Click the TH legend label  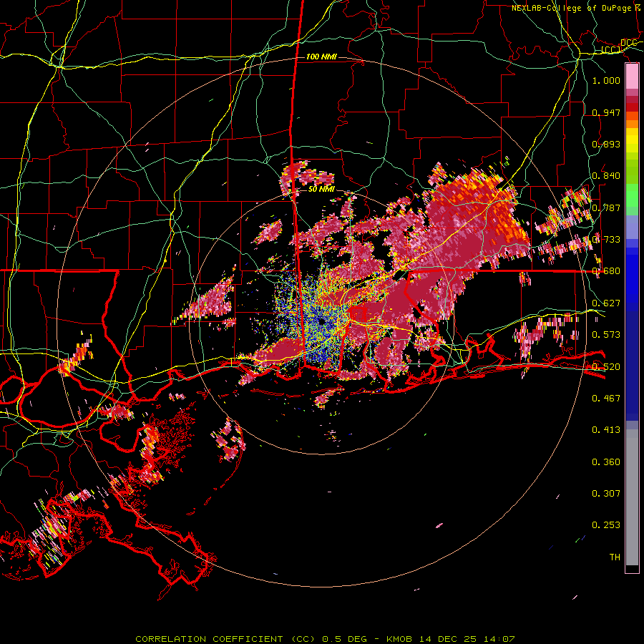click(x=615, y=557)
